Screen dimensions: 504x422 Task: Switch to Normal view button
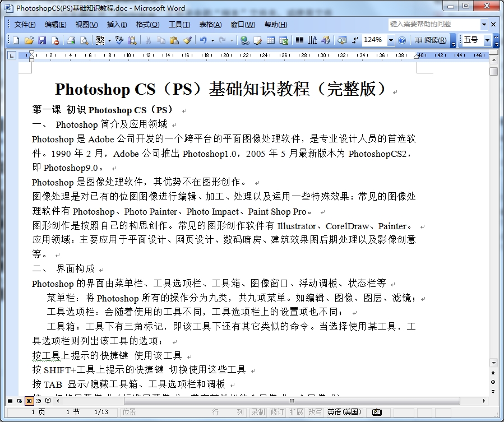click(x=10, y=401)
